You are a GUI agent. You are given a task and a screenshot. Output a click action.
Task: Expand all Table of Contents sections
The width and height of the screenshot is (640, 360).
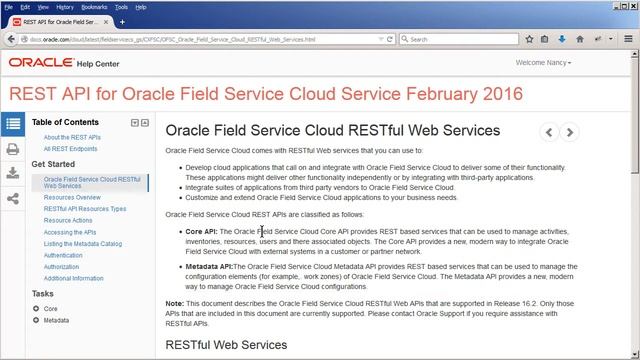coord(135,123)
